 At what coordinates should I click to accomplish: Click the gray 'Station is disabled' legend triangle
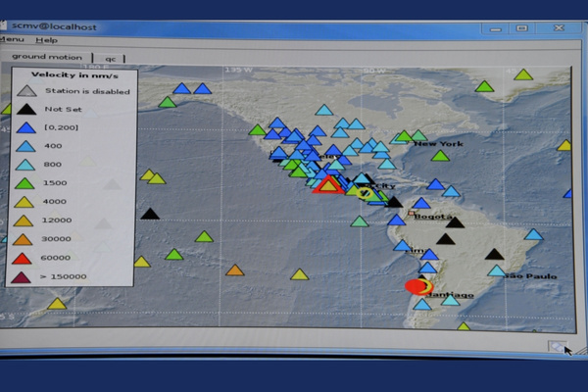(x=26, y=91)
